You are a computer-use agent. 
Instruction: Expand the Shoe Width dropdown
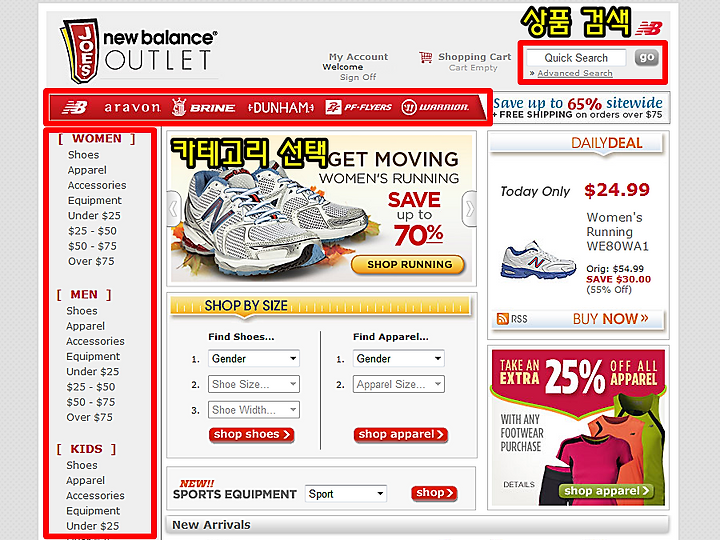[254, 410]
